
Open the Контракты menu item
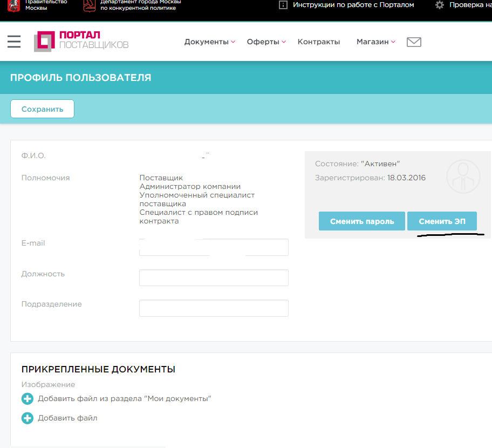[319, 42]
